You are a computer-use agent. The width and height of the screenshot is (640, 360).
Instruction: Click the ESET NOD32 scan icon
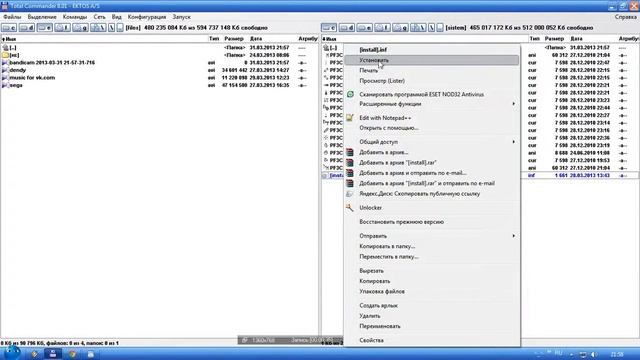(x=350, y=94)
